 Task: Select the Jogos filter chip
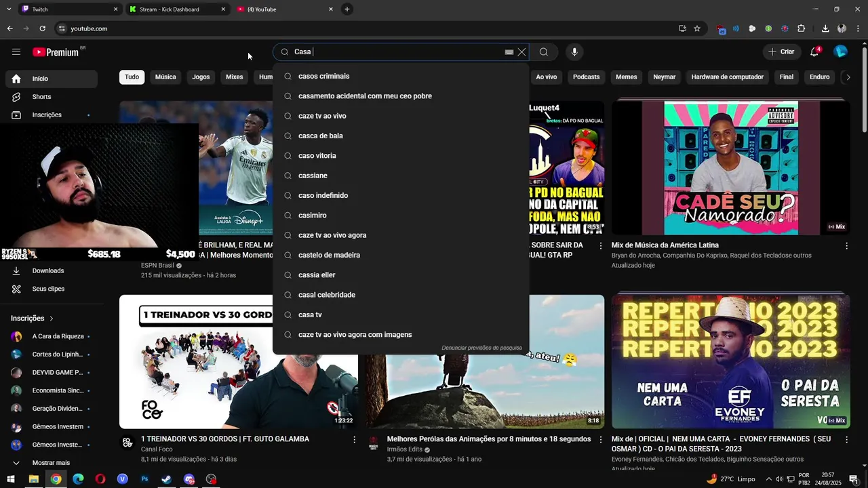(201, 77)
